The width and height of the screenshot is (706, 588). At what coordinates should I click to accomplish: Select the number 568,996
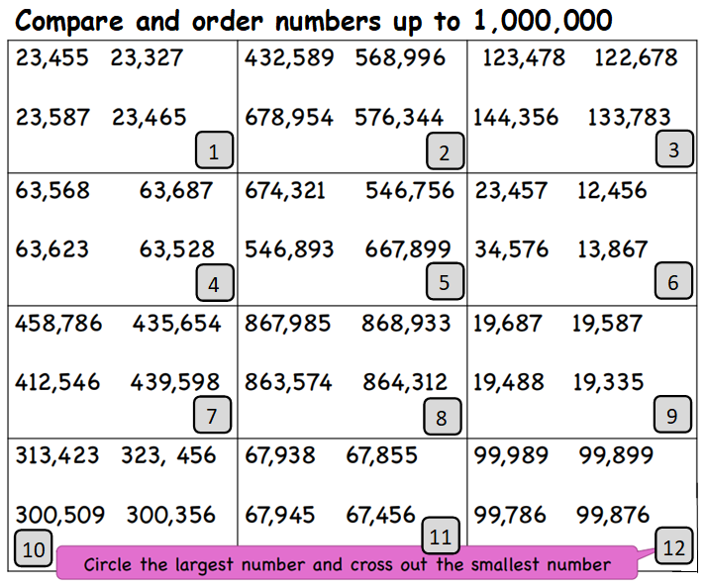pos(400,58)
